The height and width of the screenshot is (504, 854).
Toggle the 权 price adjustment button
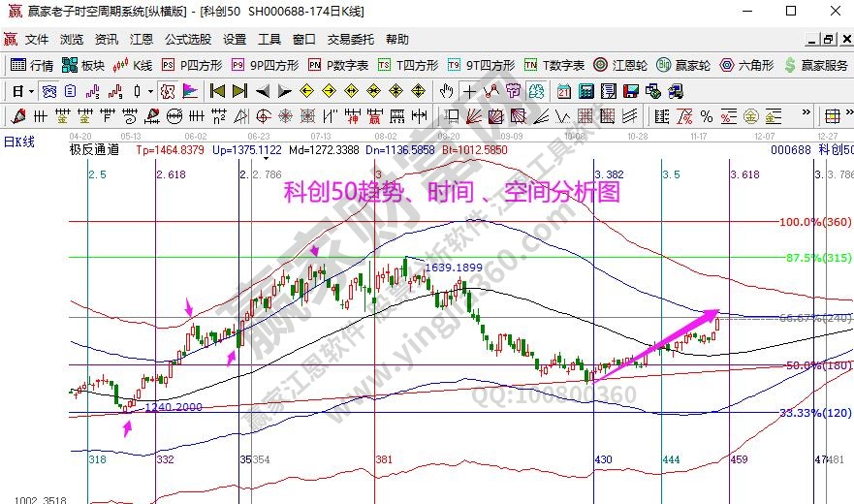click(x=167, y=91)
